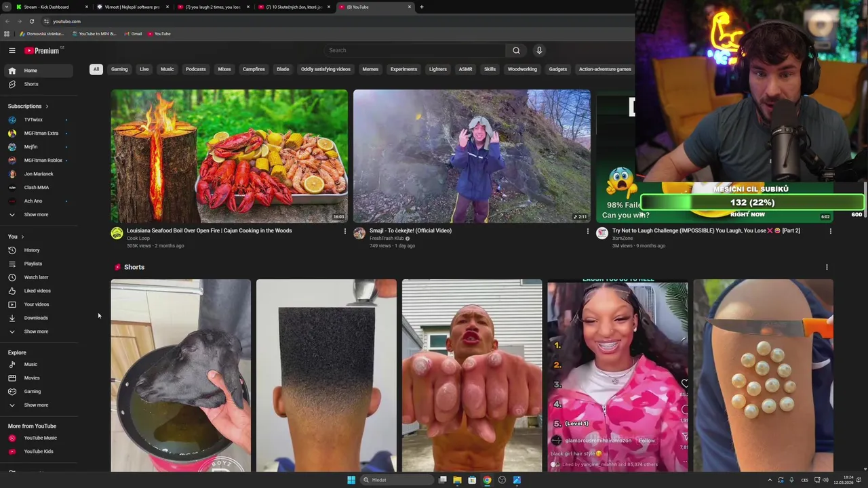Click the Chrome icon in the taskbar

tap(487, 480)
